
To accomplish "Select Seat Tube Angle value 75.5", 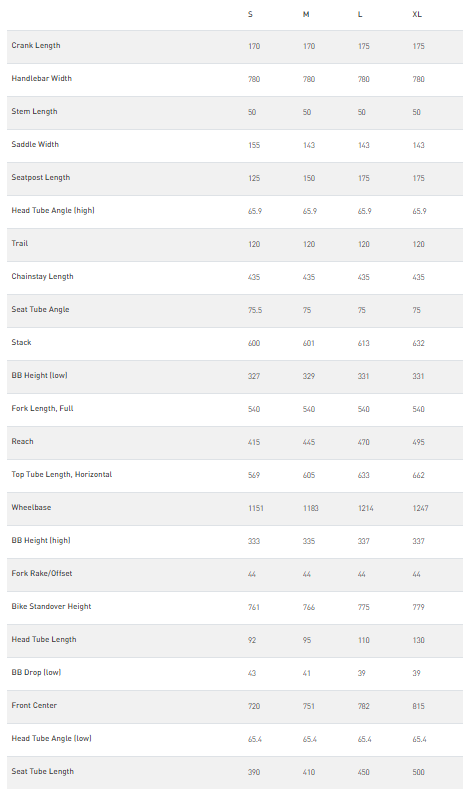I will click(x=255, y=310).
